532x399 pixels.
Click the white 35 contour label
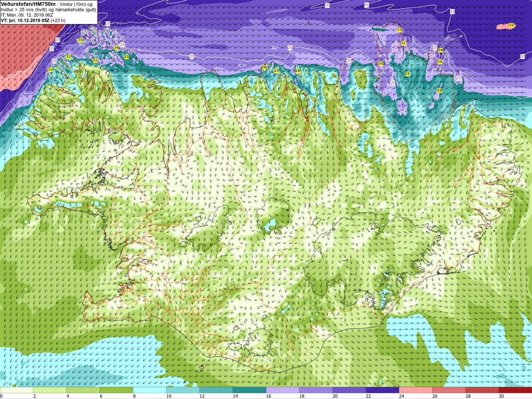tap(57, 40)
